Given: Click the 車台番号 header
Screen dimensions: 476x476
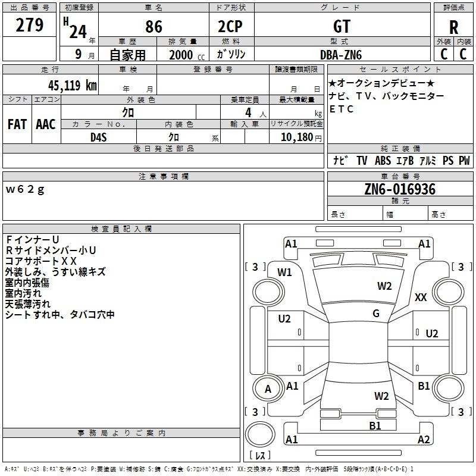Looking at the screenshot, I should [400, 176].
